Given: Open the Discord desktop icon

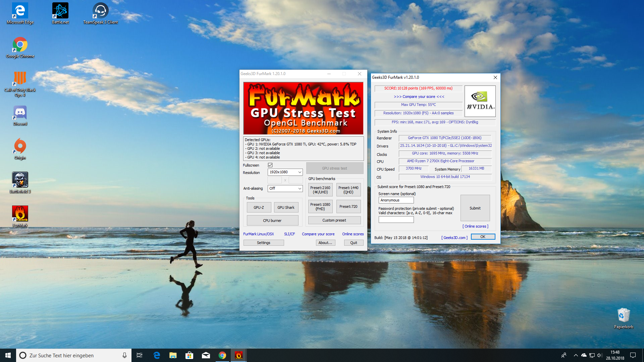Looking at the screenshot, I should (x=20, y=113).
